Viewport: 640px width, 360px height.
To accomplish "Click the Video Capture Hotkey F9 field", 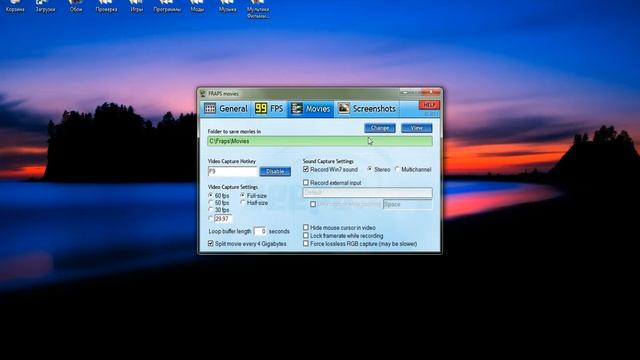I will coord(233,171).
